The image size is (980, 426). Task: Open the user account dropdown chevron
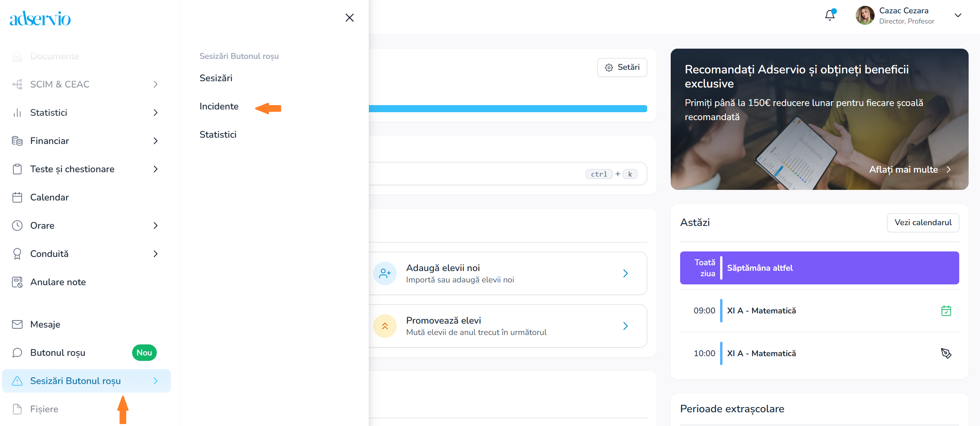[x=958, y=15]
